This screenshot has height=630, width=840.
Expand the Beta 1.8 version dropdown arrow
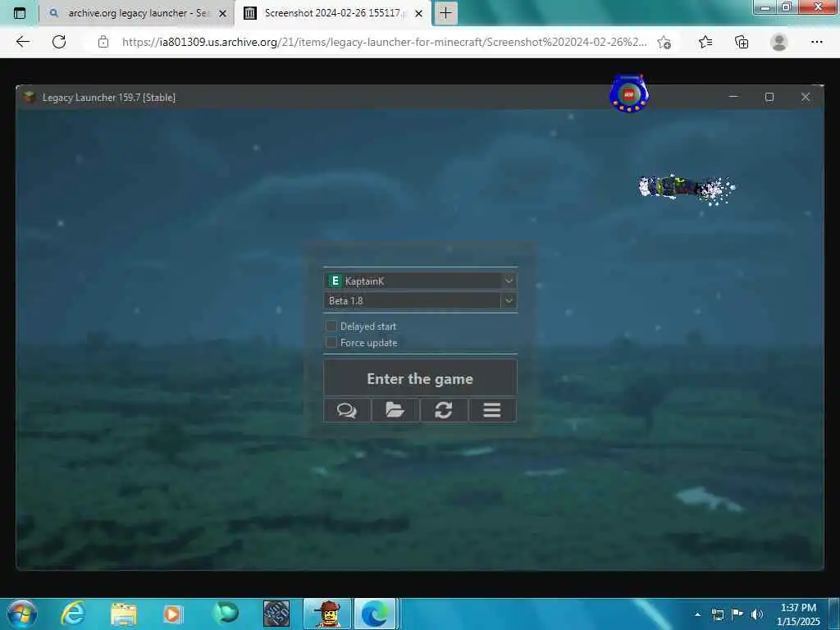tap(509, 300)
